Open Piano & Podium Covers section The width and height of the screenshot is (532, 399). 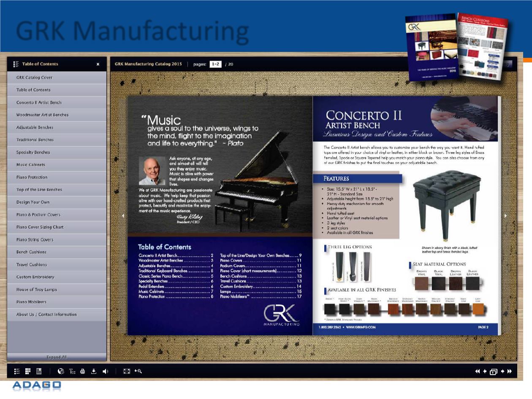pyautogui.click(x=57, y=214)
